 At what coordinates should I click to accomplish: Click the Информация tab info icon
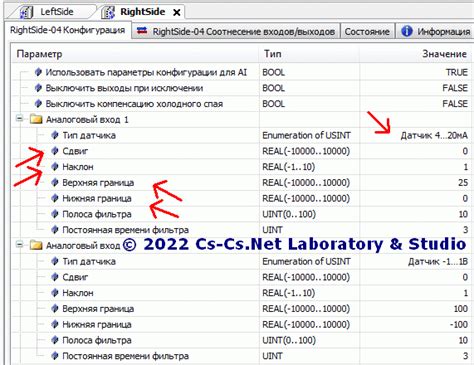pos(407,31)
